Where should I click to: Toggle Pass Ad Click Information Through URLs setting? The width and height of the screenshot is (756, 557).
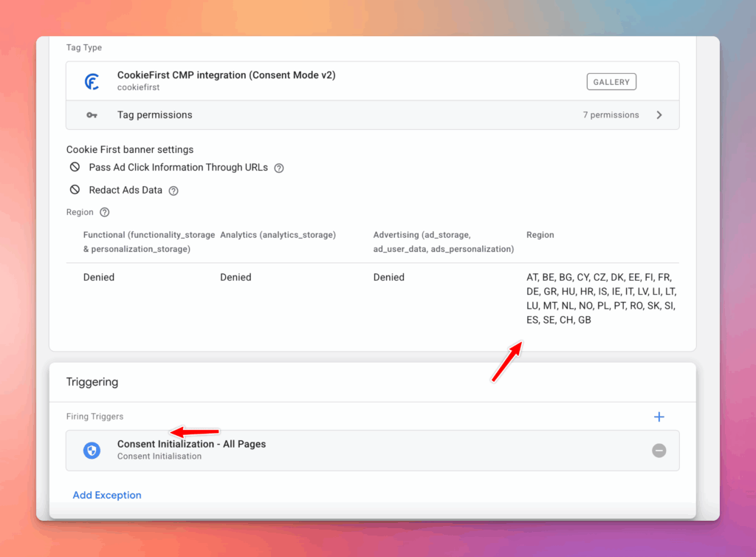[75, 168]
